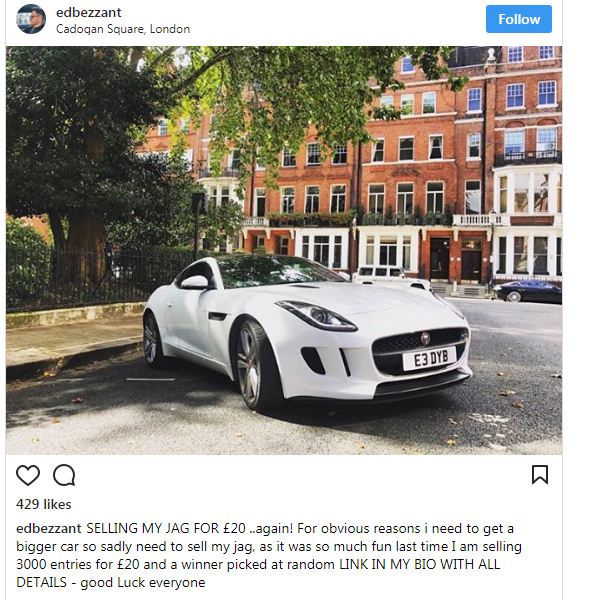
Task: Click the Jaguar's side mirror
Action: click(194, 282)
